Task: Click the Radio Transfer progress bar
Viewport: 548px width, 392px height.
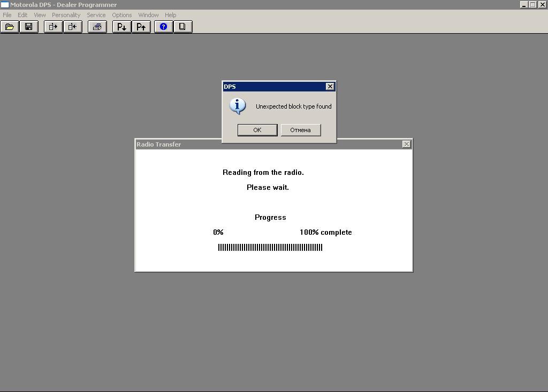Action: coord(270,248)
